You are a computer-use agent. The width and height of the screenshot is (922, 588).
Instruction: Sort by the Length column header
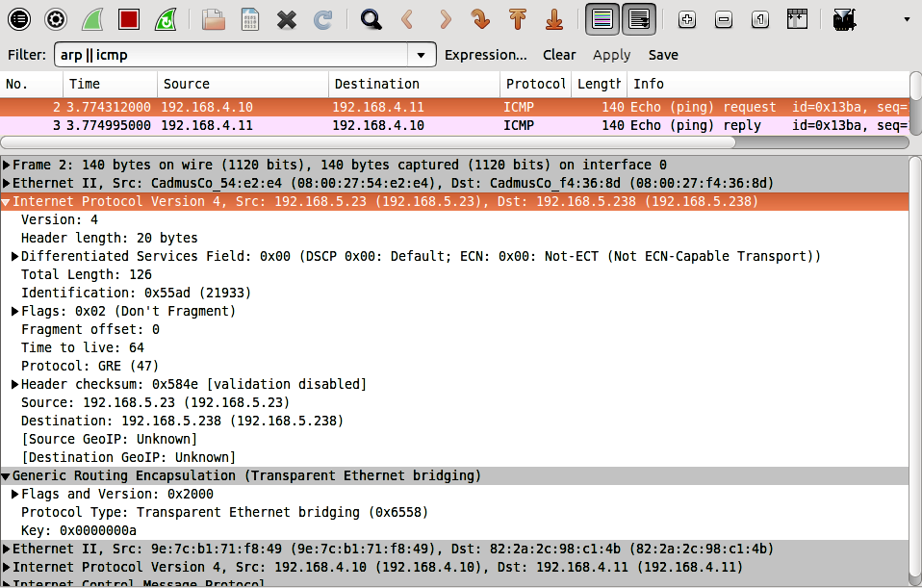600,84
